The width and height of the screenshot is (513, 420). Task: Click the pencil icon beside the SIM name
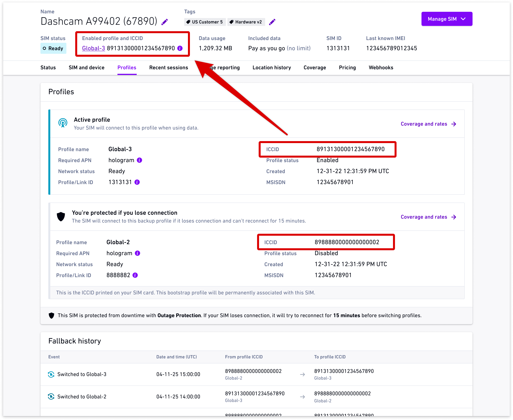[x=165, y=22]
